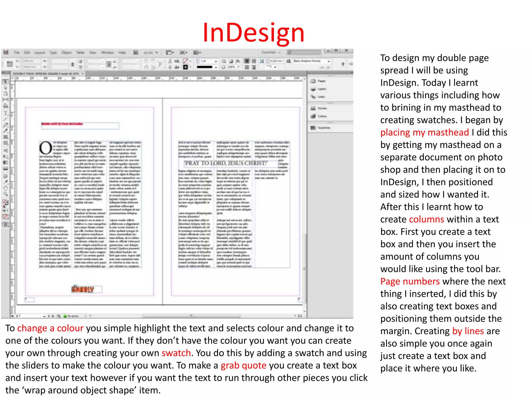Select the Type tool
The width and height of the screenshot is (532, 399).
(x=5, y=113)
